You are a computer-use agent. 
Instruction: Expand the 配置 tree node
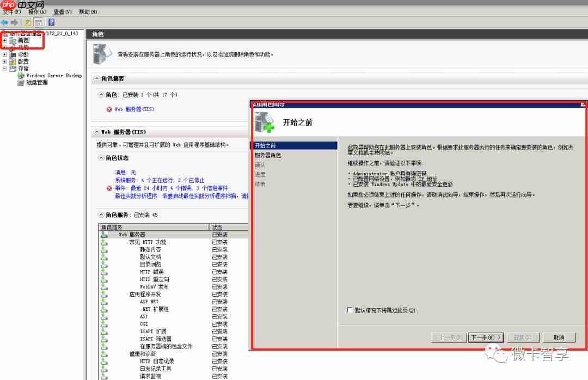4,62
